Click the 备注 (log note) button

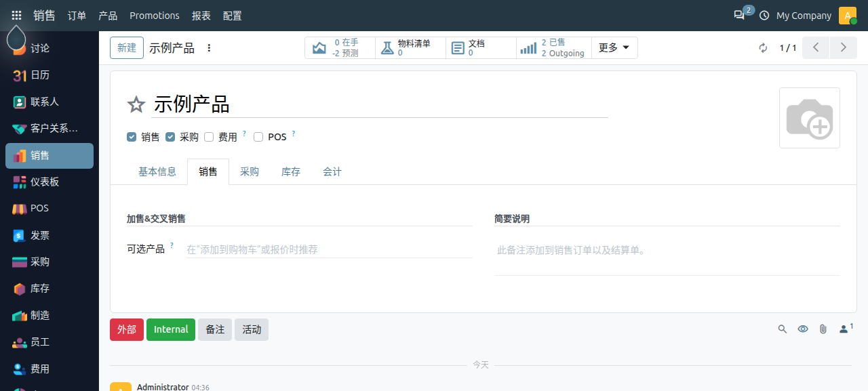(x=215, y=329)
